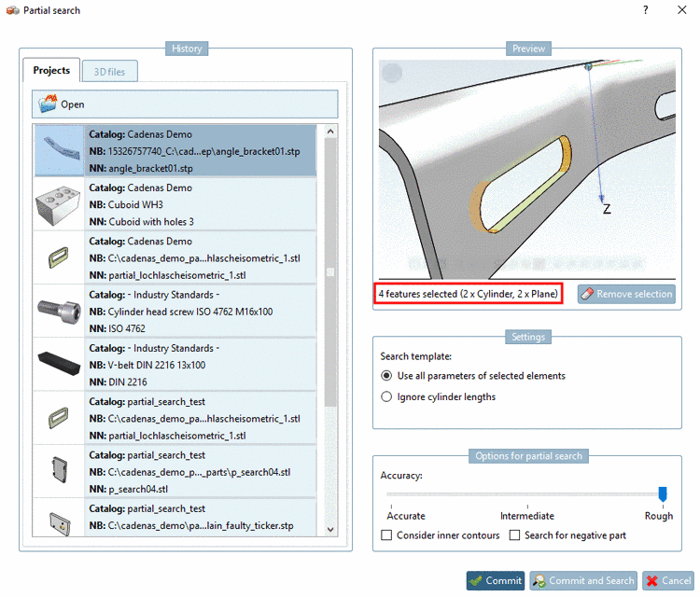Click the Partial search app icon in title bar
Screen dimensions: 700x597
coord(12,10)
